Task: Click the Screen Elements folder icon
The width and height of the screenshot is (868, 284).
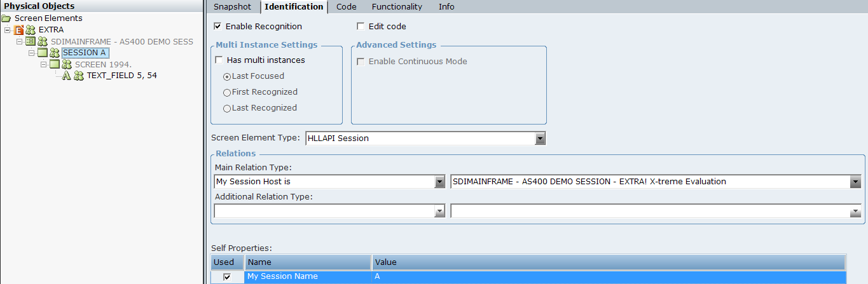Action: tap(6, 18)
